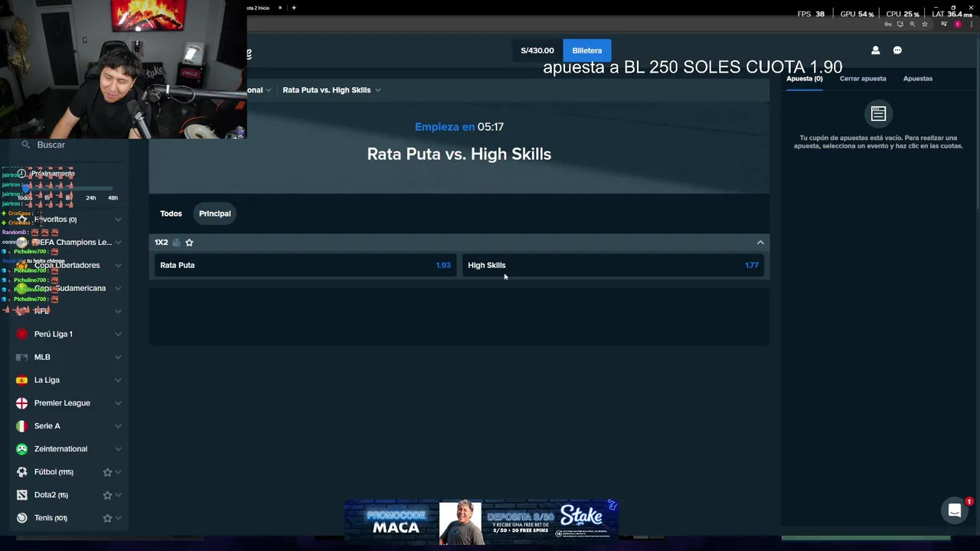
Task: Click the streamer webcam overlay
Action: coord(123,69)
